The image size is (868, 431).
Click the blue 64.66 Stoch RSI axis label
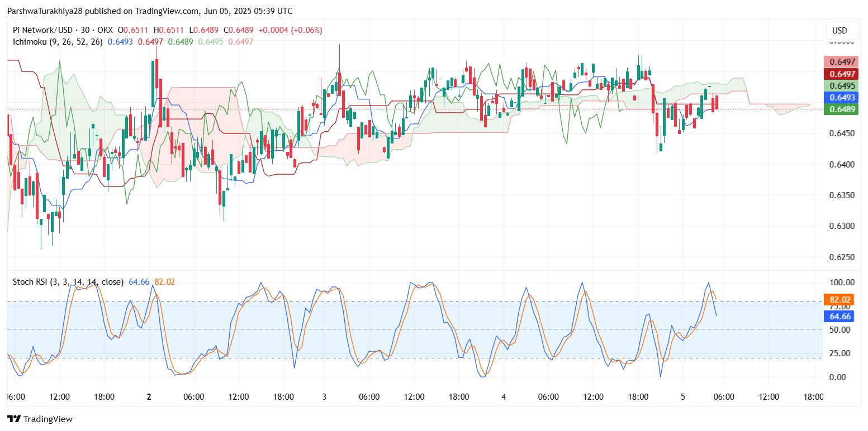(839, 317)
